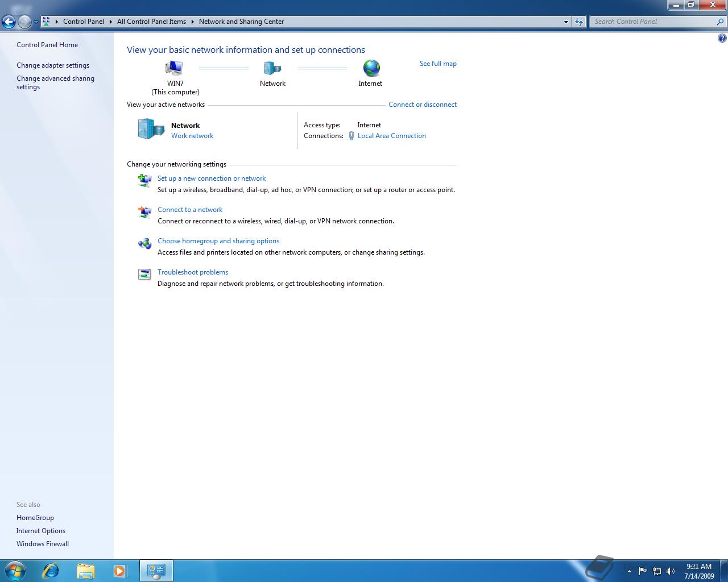Open Change adapter settings
Viewport: 728px width, 582px height.
pos(53,65)
